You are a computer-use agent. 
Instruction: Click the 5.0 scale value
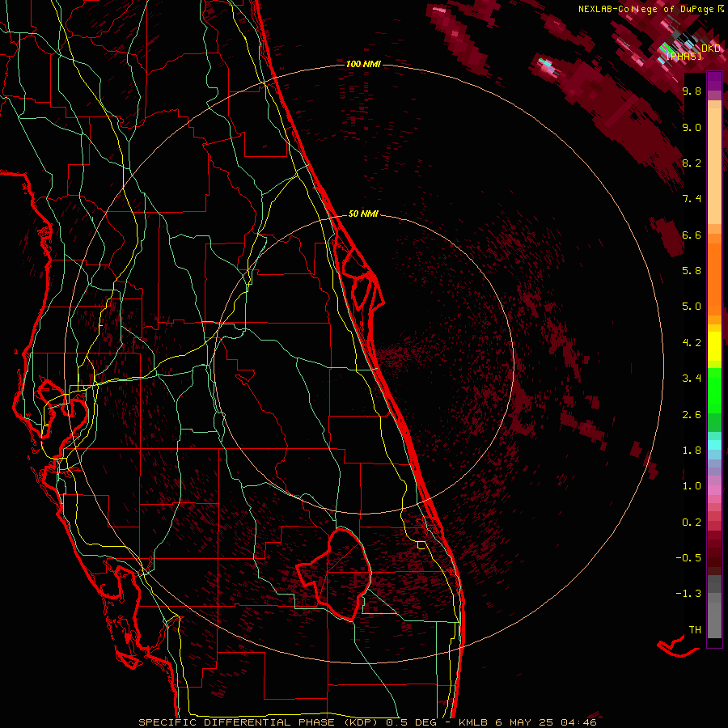(x=692, y=307)
